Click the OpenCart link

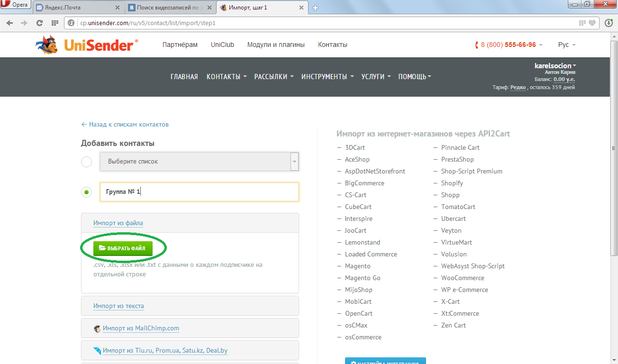[359, 313]
